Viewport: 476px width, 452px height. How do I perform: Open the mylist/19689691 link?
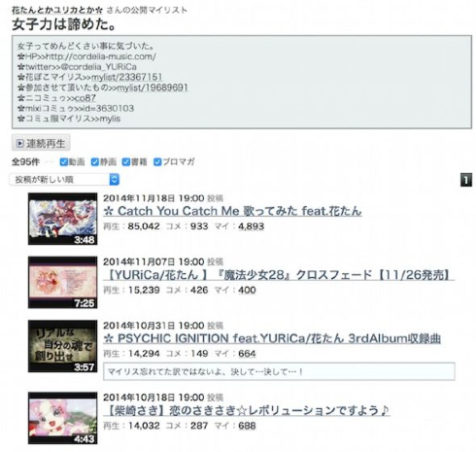(153, 87)
